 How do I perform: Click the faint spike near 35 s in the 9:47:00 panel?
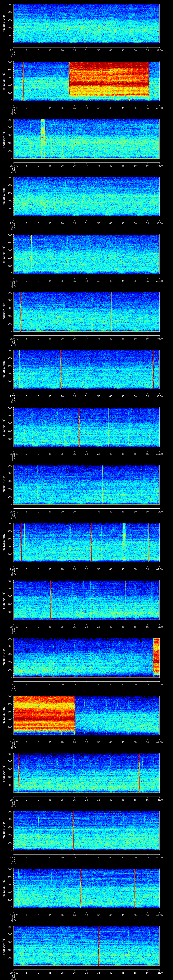[x=98, y=946]
